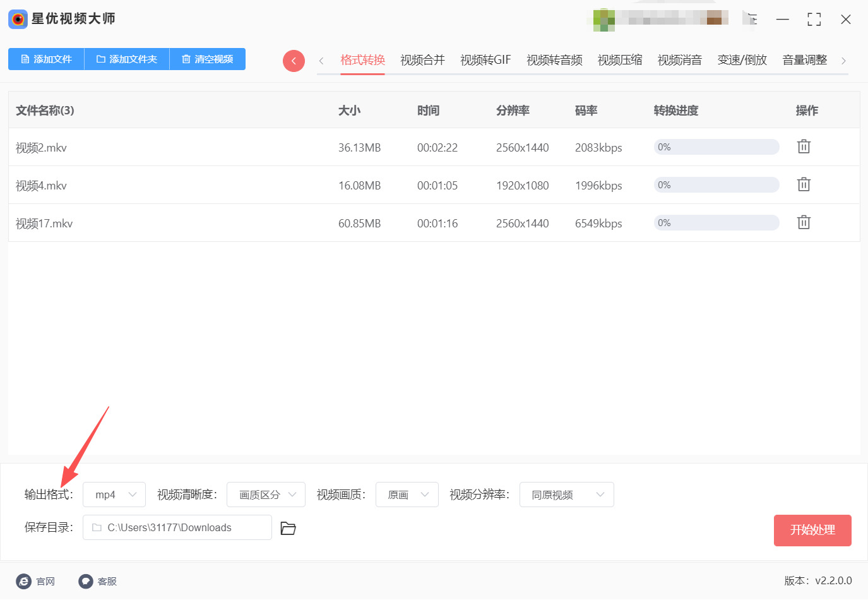The width and height of the screenshot is (868, 600).
Task: Switch to the 视频转音频 tab
Action: coord(554,60)
